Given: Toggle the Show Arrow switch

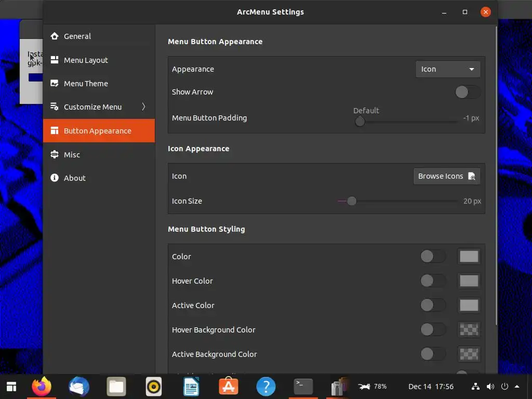Looking at the screenshot, I should click(x=468, y=92).
